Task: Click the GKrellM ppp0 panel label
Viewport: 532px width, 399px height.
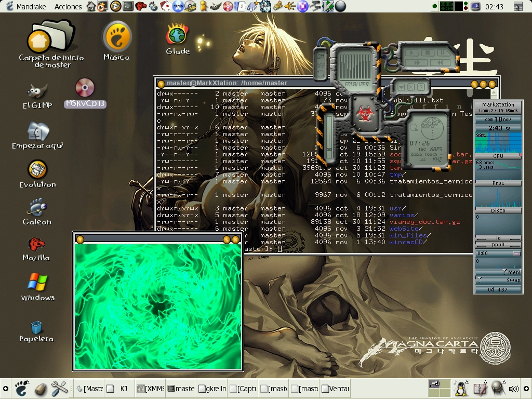Action: point(498,245)
